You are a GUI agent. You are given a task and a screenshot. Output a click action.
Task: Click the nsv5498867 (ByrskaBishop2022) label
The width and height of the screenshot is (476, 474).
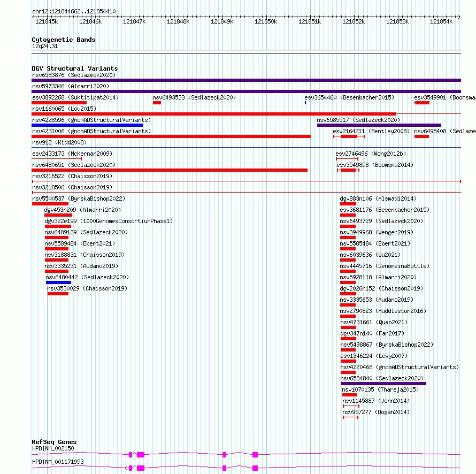tap(387, 345)
